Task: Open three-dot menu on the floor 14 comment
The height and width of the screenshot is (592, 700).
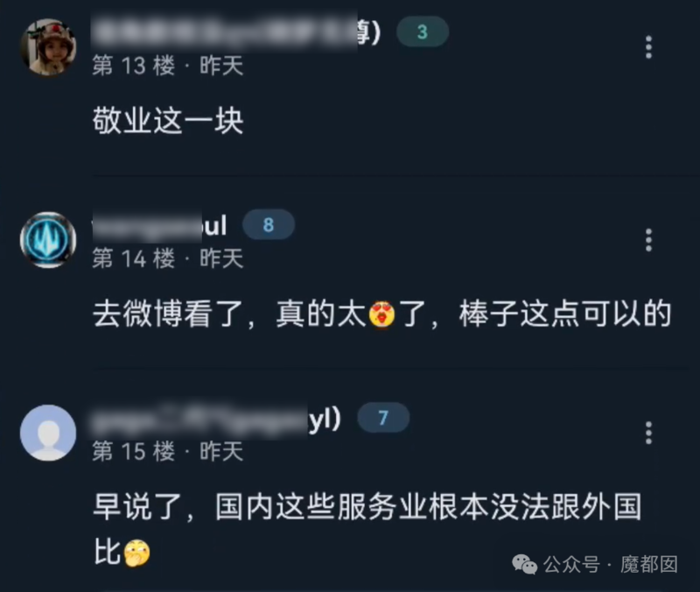Action: point(648,240)
